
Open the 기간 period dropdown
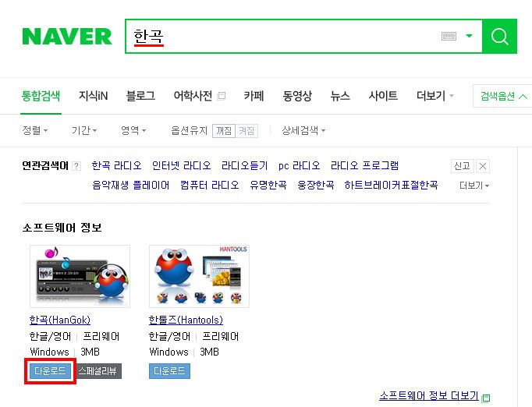(84, 130)
